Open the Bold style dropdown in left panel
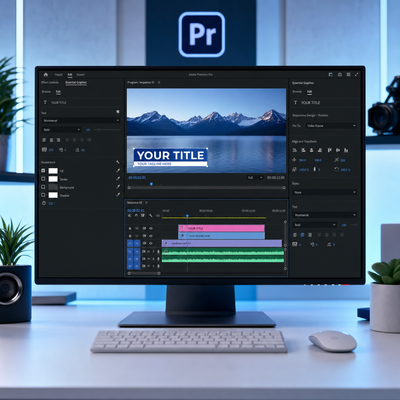The width and height of the screenshot is (400, 400). [62, 130]
